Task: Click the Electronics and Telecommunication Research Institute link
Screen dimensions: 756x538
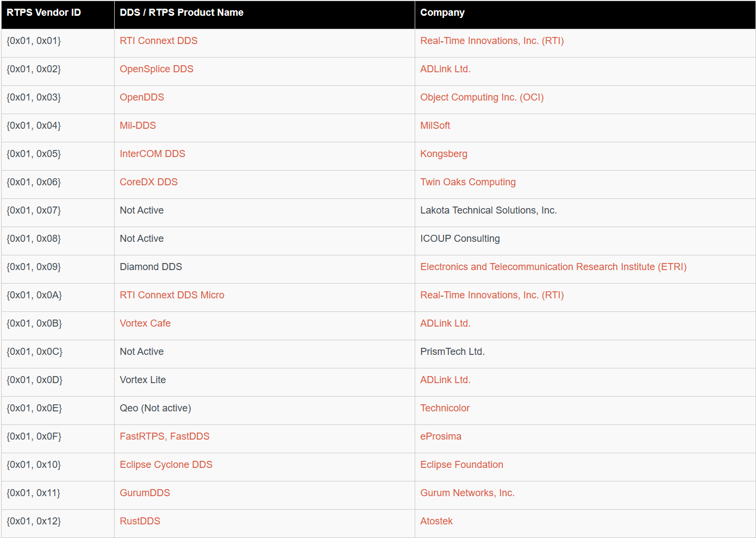Action: pyautogui.click(x=553, y=267)
